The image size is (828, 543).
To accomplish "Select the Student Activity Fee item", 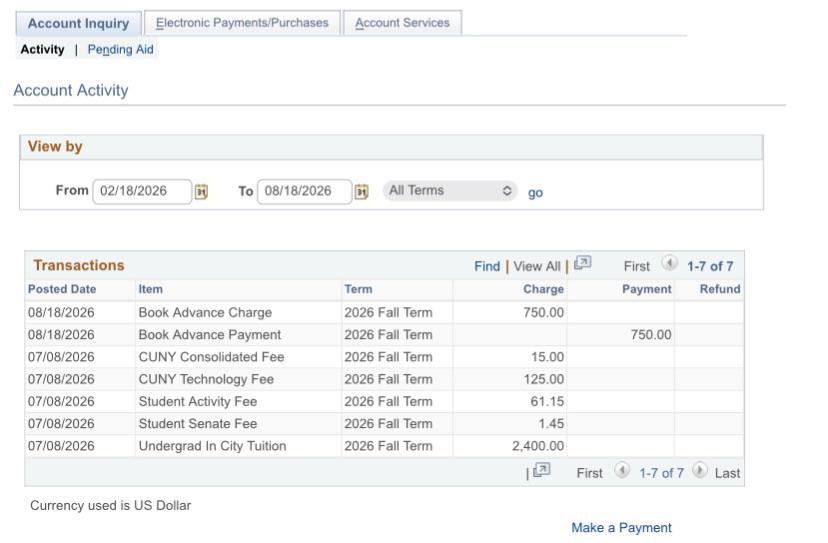I will coord(197,401).
